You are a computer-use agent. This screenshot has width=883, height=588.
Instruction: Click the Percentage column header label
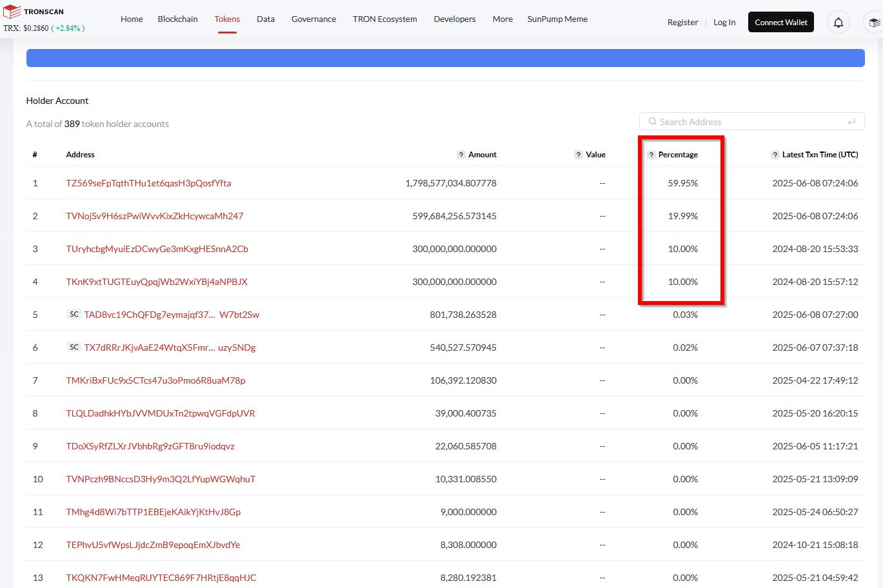(x=678, y=155)
